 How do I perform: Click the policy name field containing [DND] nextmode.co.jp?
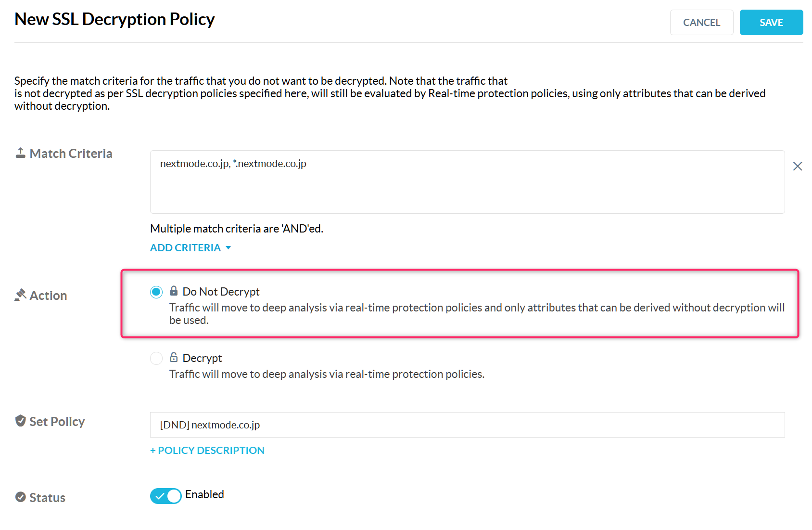point(467,425)
